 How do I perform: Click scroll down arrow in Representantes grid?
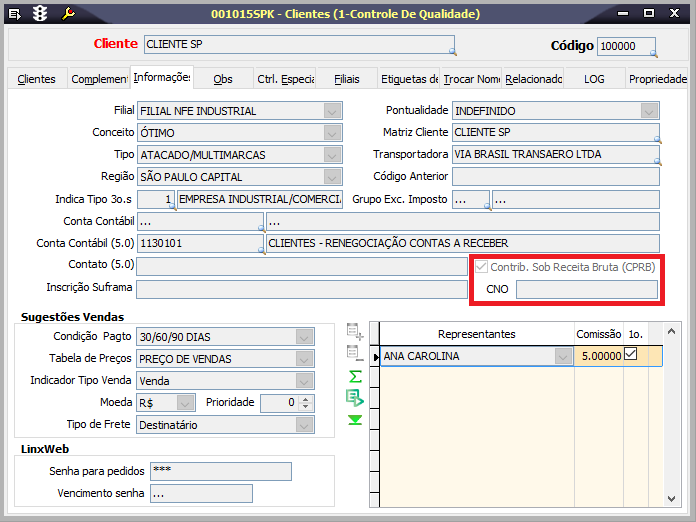coord(672,499)
